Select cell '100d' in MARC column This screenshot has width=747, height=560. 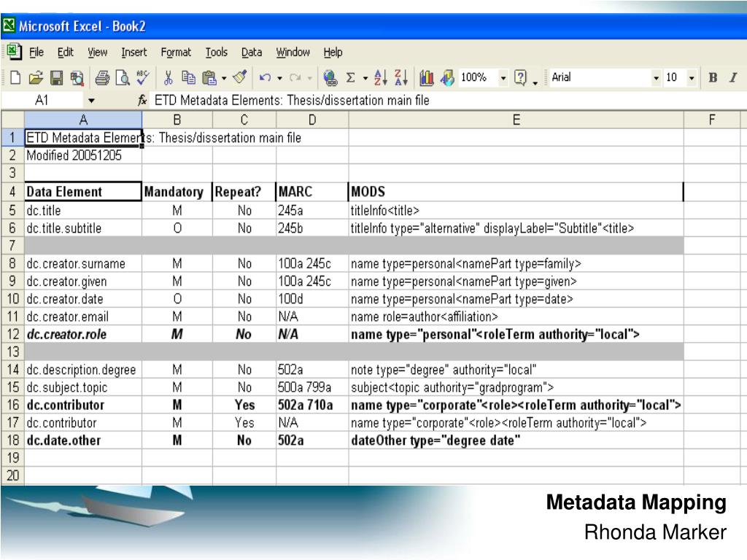pyautogui.click(x=312, y=299)
